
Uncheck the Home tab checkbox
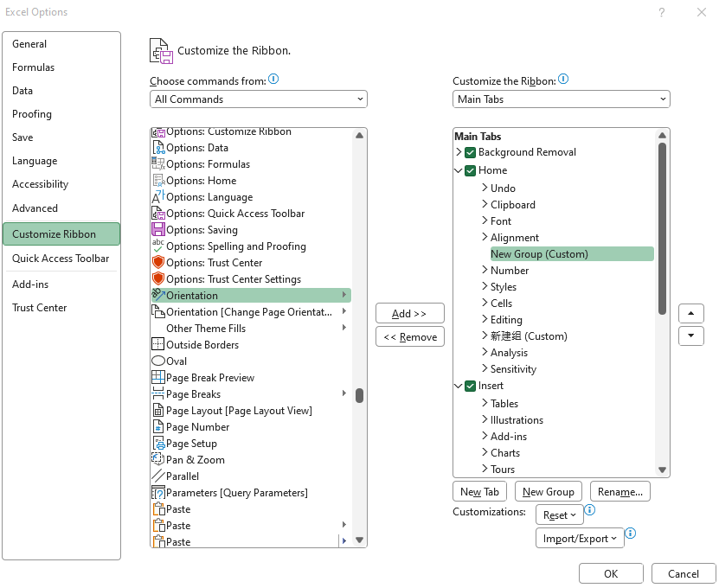click(470, 171)
